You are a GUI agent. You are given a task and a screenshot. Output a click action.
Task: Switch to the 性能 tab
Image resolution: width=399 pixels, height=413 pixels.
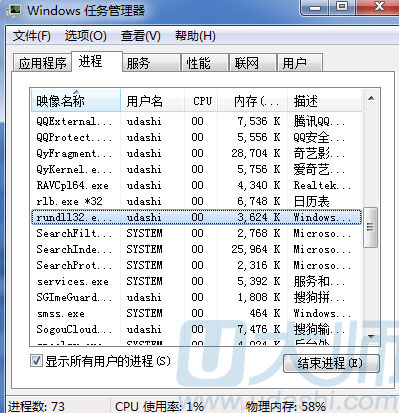(x=205, y=63)
